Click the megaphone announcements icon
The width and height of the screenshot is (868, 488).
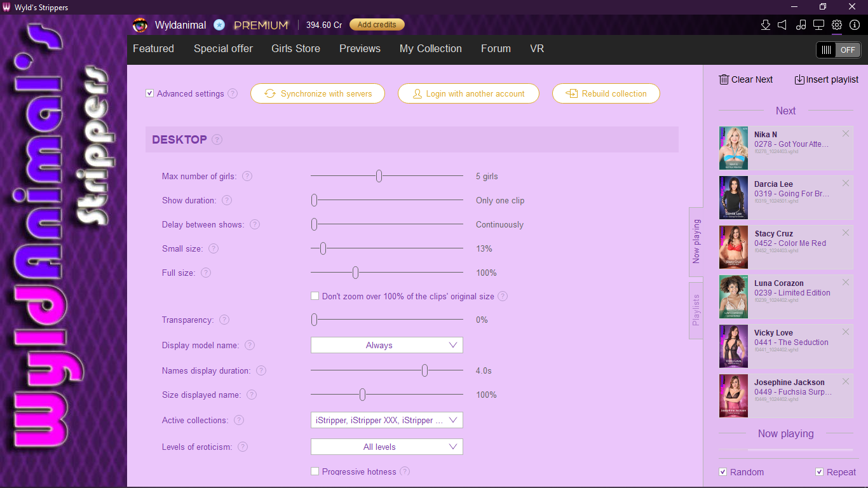pyautogui.click(x=783, y=25)
